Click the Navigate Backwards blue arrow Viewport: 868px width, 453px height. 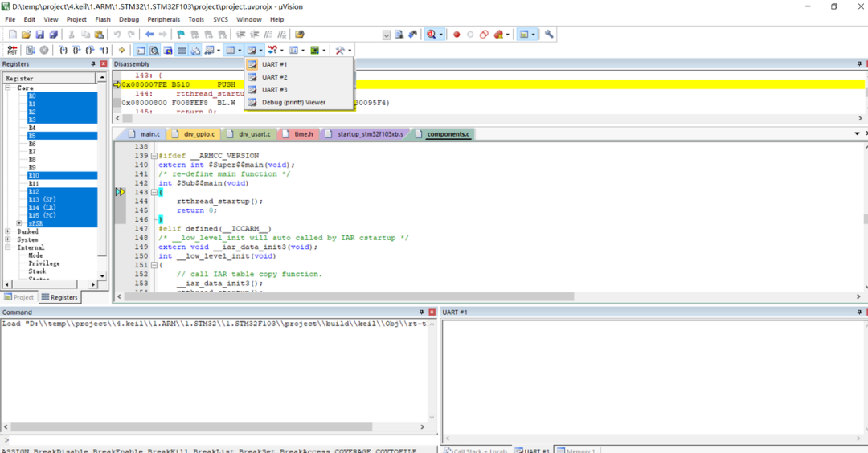(149, 35)
